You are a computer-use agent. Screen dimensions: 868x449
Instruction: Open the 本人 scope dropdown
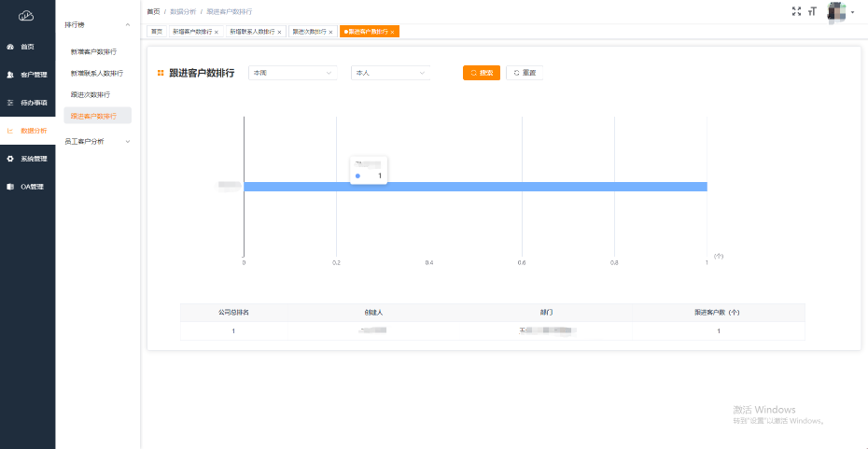pyautogui.click(x=390, y=73)
